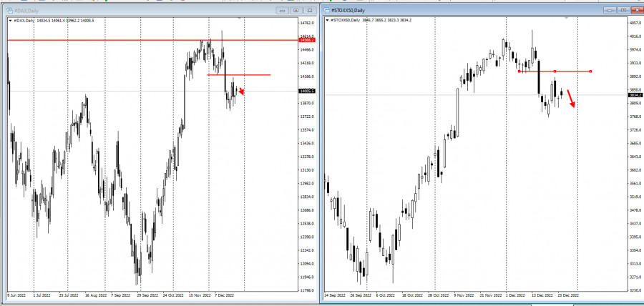Click the 25 Jul 2022 date label
Viewport: 644px width, 306px height.
[x=68, y=295]
